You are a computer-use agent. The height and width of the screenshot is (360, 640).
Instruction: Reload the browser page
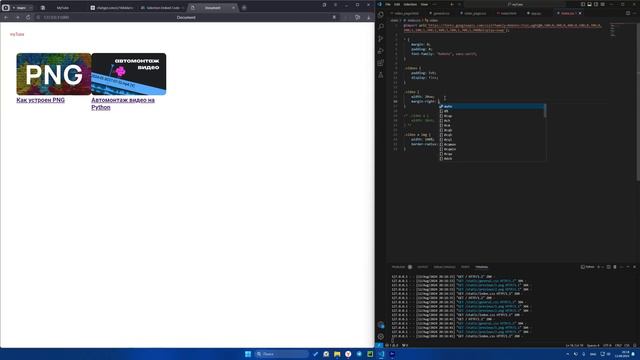click(28, 18)
